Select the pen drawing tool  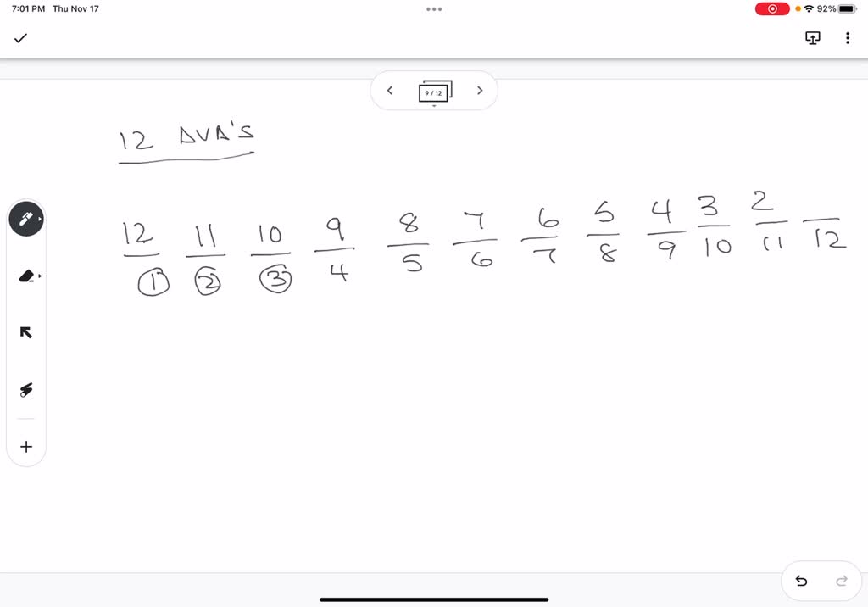click(26, 220)
